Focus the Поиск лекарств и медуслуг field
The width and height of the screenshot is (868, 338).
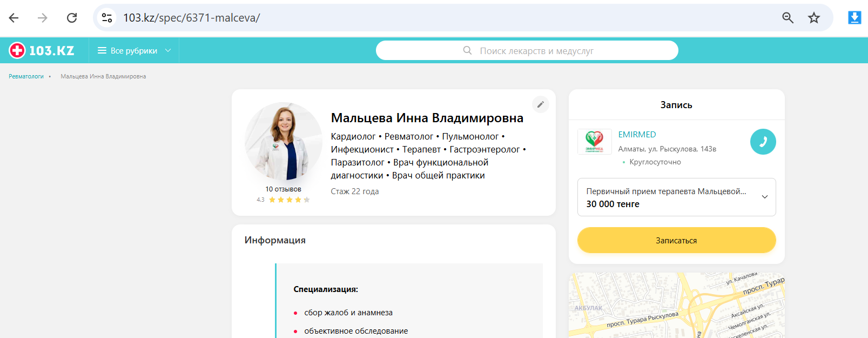coord(527,50)
